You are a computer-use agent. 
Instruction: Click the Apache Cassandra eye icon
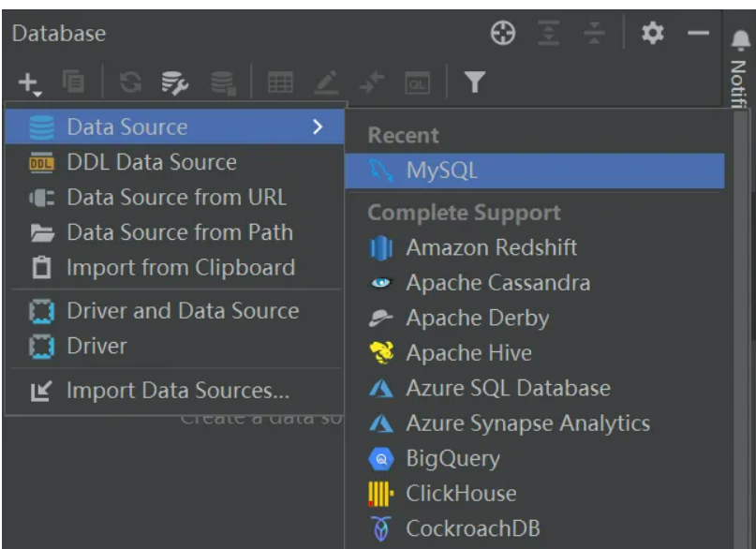381,283
